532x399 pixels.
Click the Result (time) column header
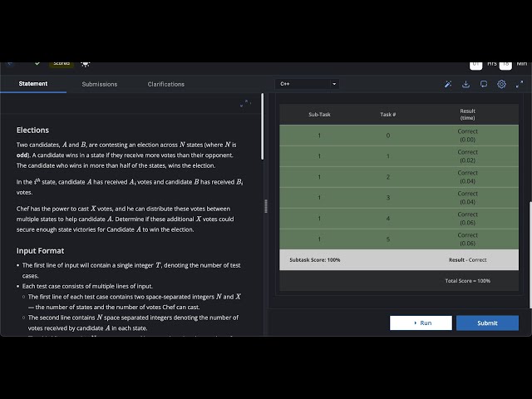[467, 115]
